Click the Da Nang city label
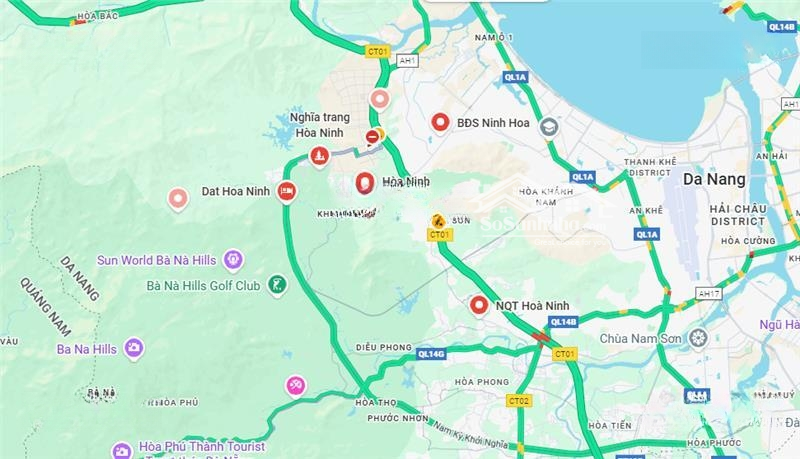Viewport: 800px width, 459px height. click(x=714, y=179)
